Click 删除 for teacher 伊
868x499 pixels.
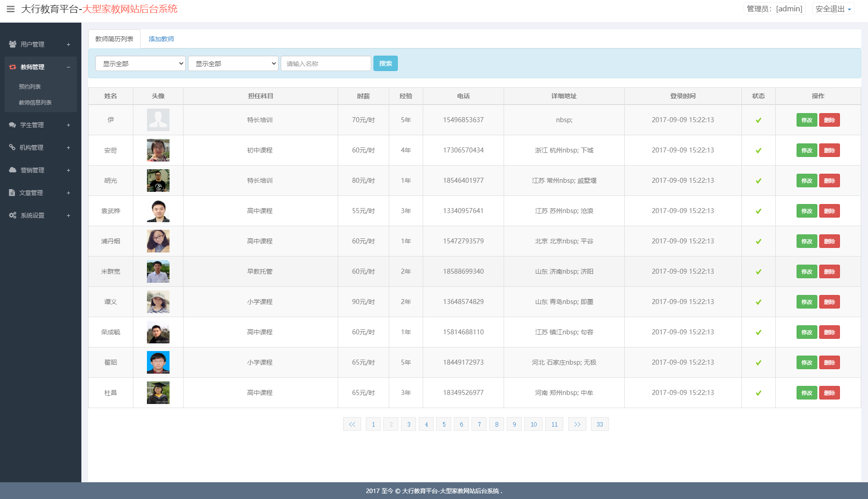coord(830,120)
